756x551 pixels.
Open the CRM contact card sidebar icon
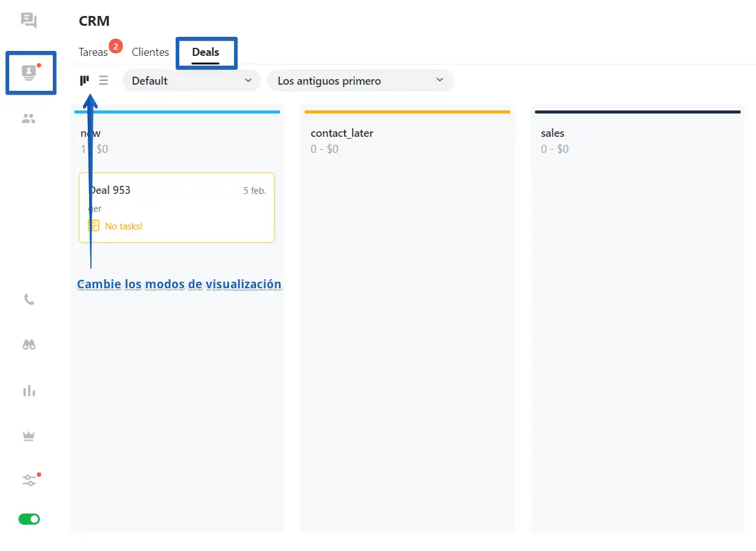(x=29, y=73)
